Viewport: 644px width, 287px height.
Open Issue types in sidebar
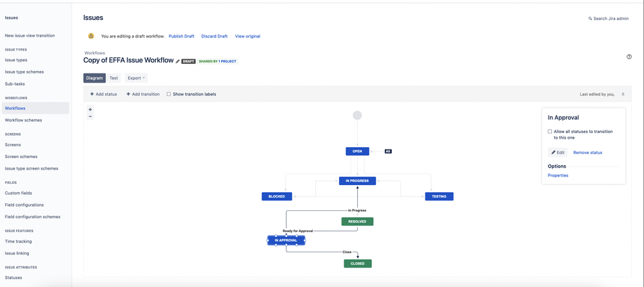click(16, 60)
